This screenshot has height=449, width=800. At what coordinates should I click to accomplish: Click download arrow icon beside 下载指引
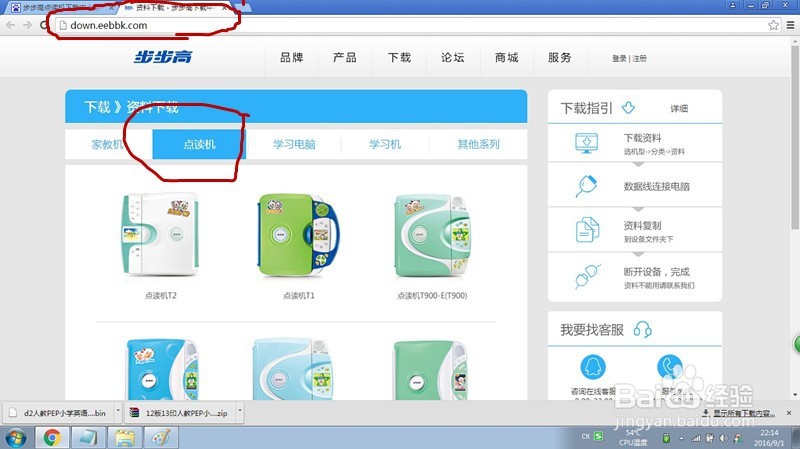[629, 108]
